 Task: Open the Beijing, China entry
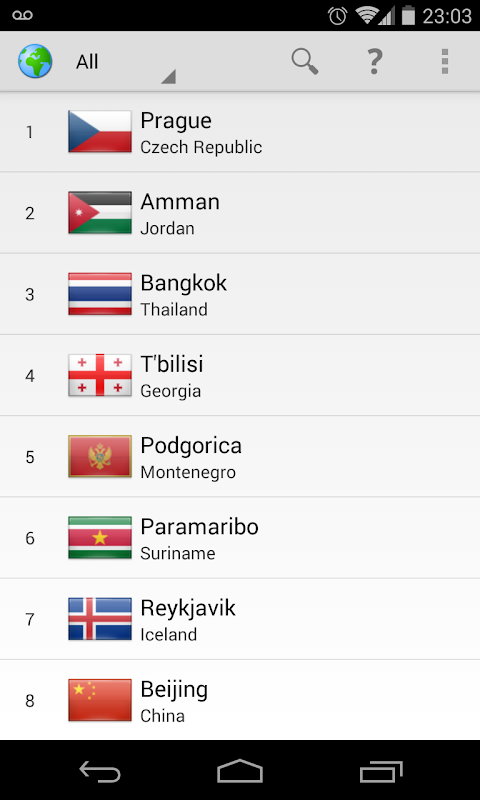click(x=240, y=700)
